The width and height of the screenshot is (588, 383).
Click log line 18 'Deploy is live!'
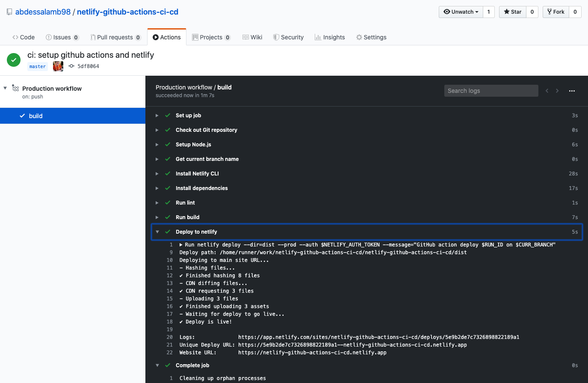pyautogui.click(x=205, y=322)
